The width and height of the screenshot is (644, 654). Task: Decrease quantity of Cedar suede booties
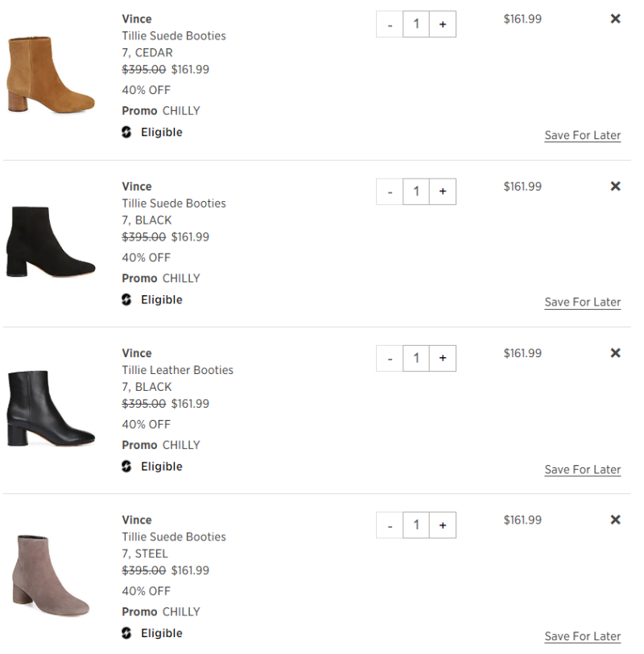click(x=390, y=24)
